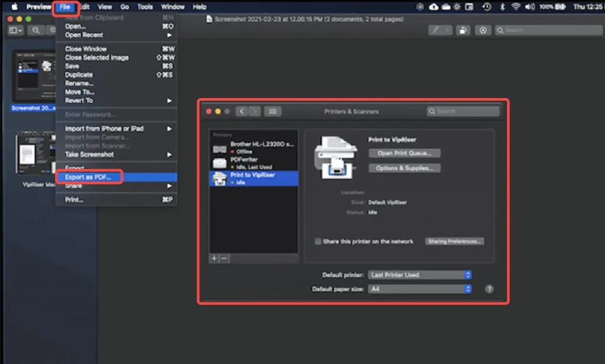
Task: Click the Share icon in Preview's toolbar
Action: [463, 30]
